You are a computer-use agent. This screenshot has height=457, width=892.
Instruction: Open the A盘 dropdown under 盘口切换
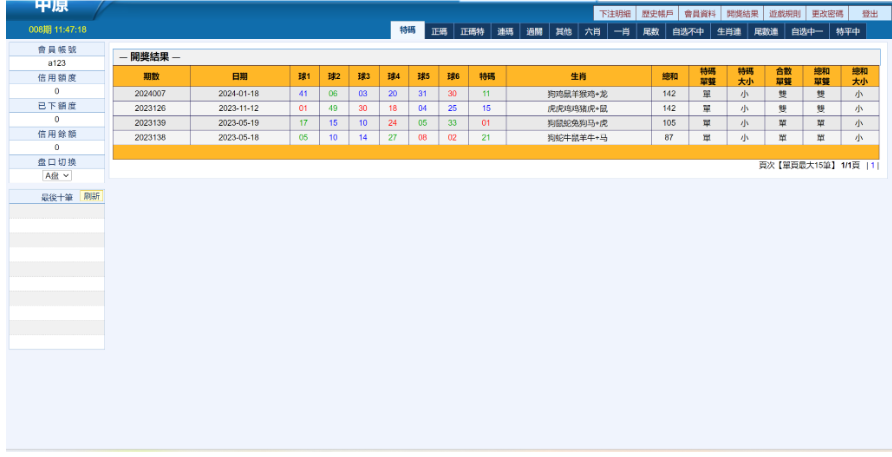[57, 176]
